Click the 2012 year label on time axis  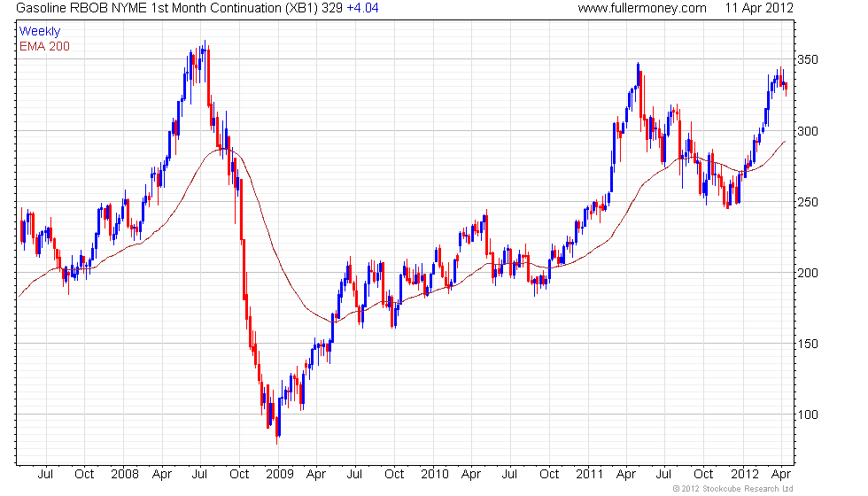[745, 475]
